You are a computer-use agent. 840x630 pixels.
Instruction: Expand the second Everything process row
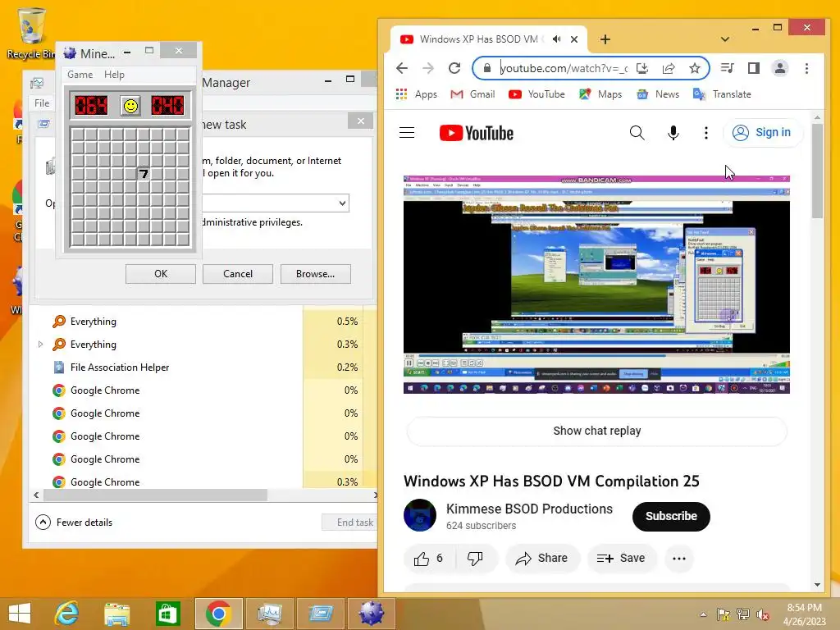41,345
